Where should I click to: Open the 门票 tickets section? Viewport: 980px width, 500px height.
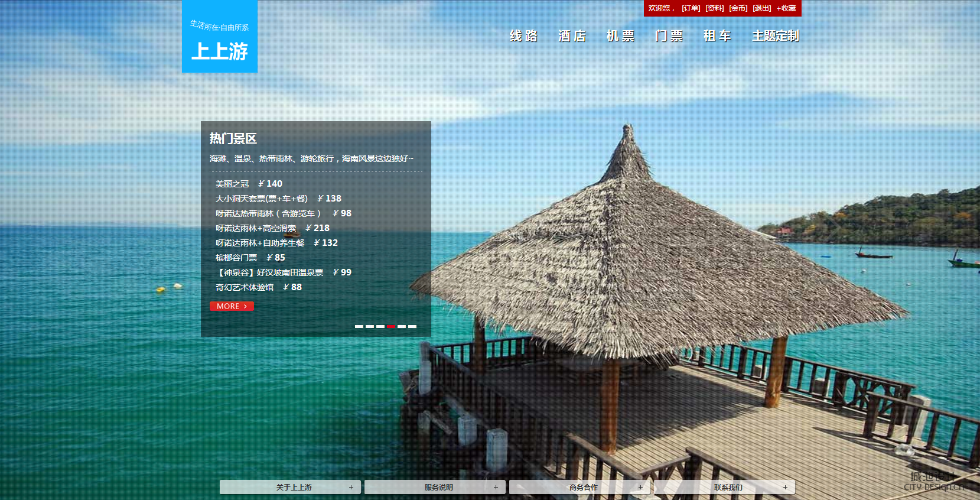point(669,36)
